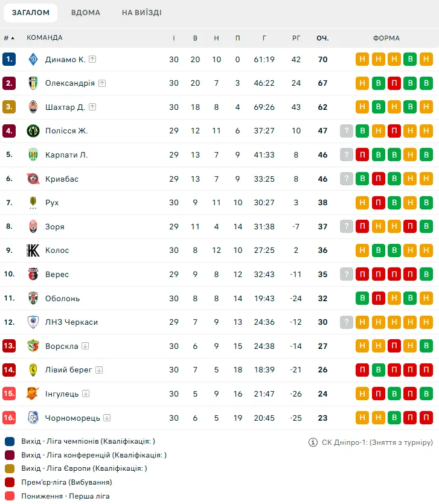439x504 pixels.
Task: Sort standings by РГ goal difference header
Action: pos(296,38)
